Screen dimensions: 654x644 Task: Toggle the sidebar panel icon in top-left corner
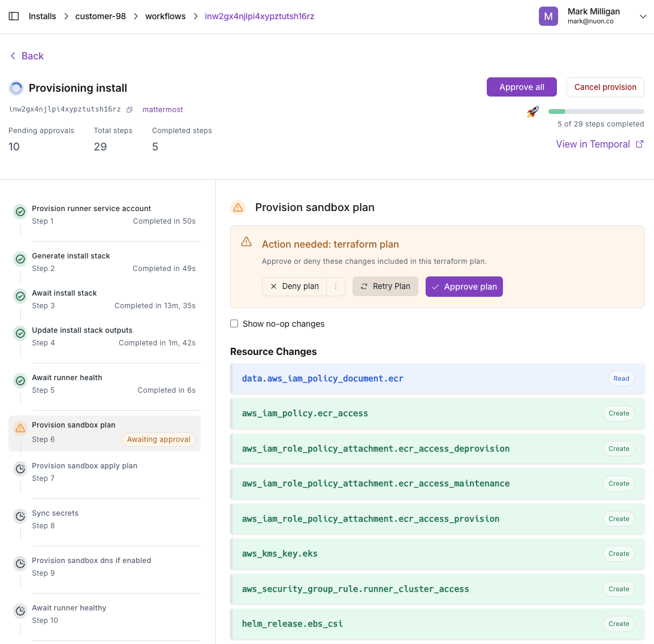[x=13, y=16]
